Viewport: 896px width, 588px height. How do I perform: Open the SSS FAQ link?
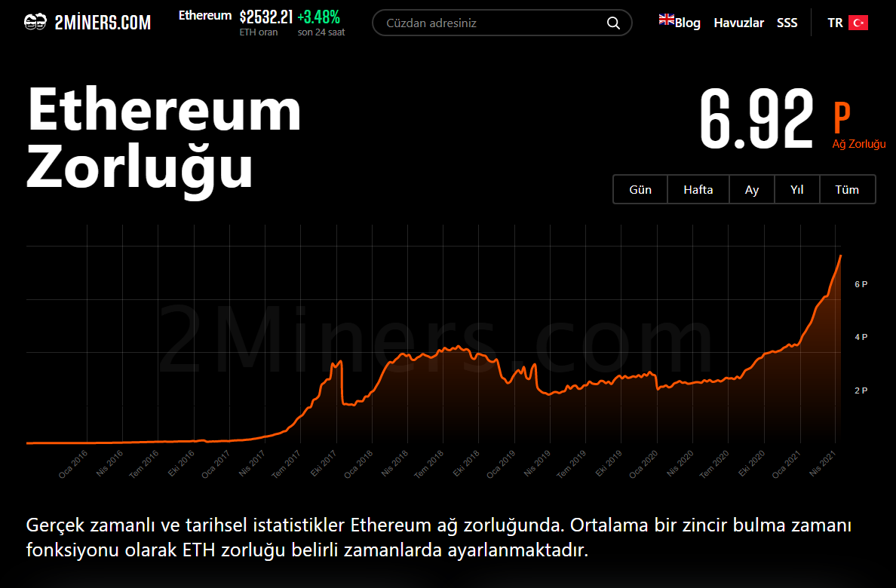pyautogui.click(x=787, y=23)
